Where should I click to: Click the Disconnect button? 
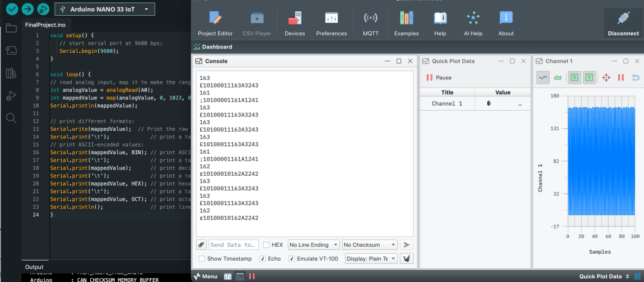point(623,23)
